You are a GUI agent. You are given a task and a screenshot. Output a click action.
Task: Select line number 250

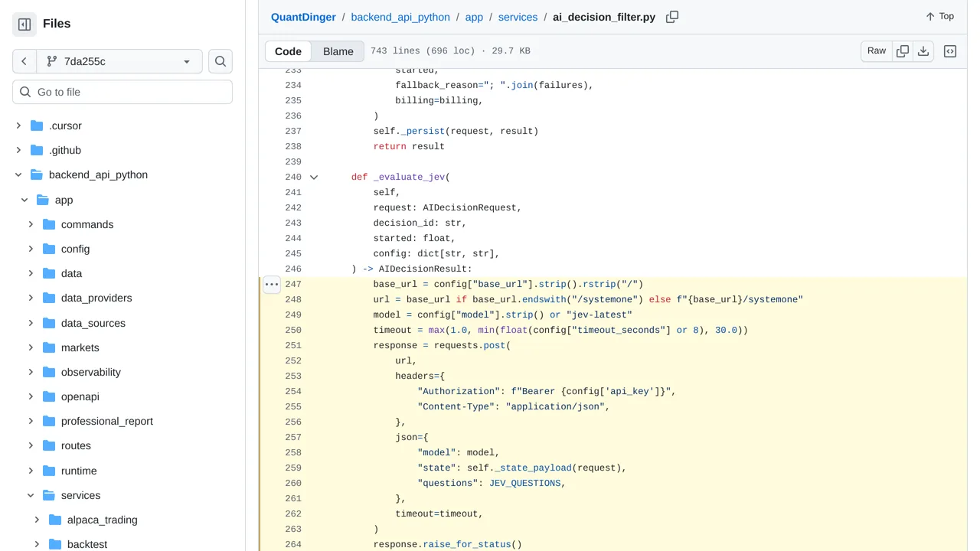(293, 330)
